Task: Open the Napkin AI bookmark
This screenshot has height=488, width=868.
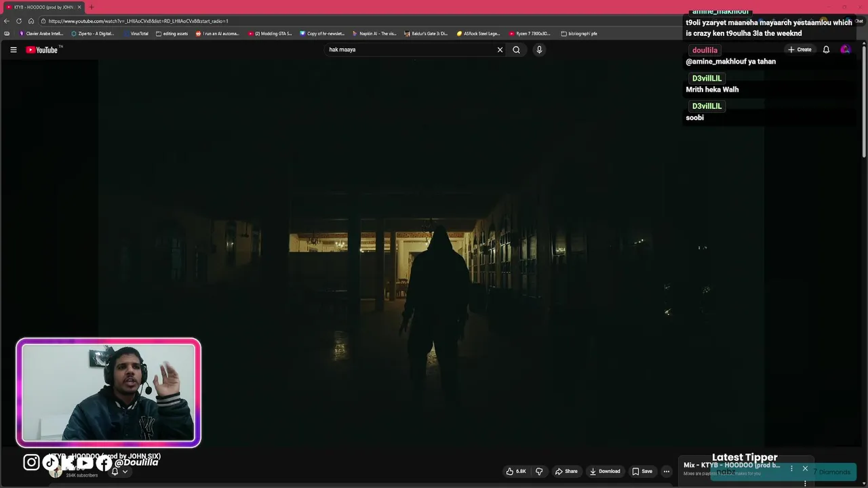Action: pos(374,33)
